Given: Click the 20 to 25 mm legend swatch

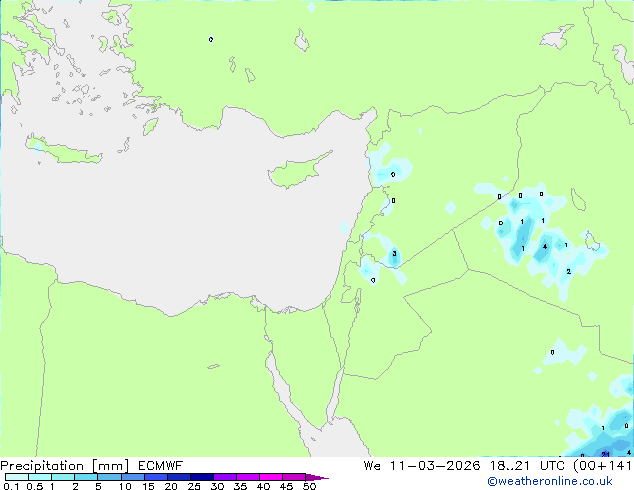Looking at the screenshot, I should coord(179,477).
